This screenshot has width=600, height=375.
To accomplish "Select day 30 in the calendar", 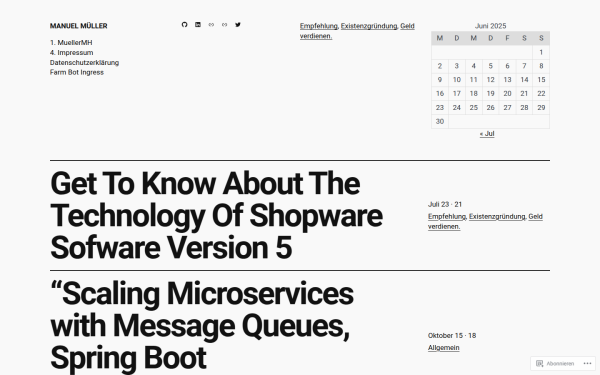I will click(440, 121).
